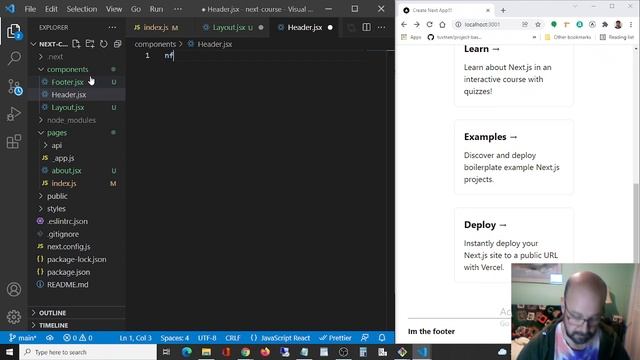Open editor more actions menu
The width and height of the screenshot is (640, 360).
(381, 27)
